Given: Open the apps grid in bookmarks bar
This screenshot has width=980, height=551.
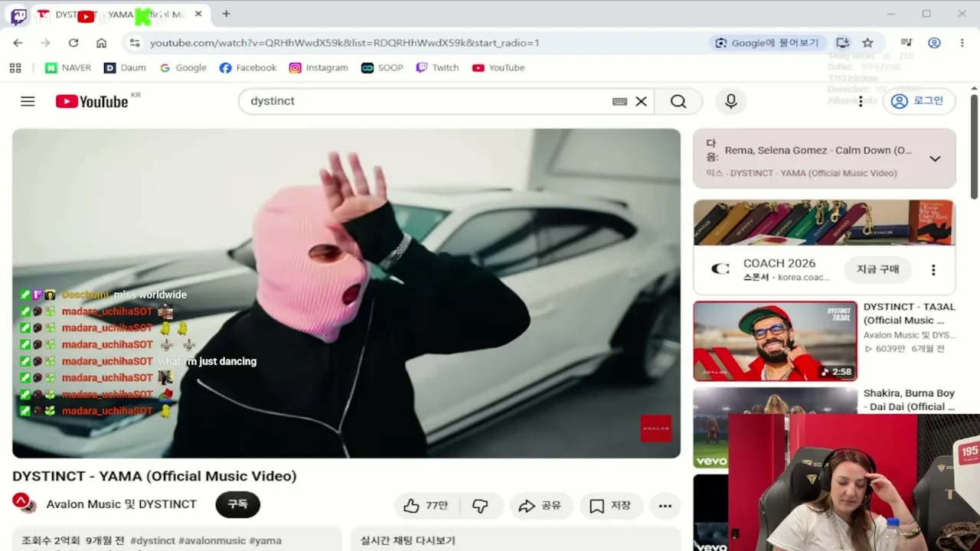Looking at the screenshot, I should tap(15, 68).
